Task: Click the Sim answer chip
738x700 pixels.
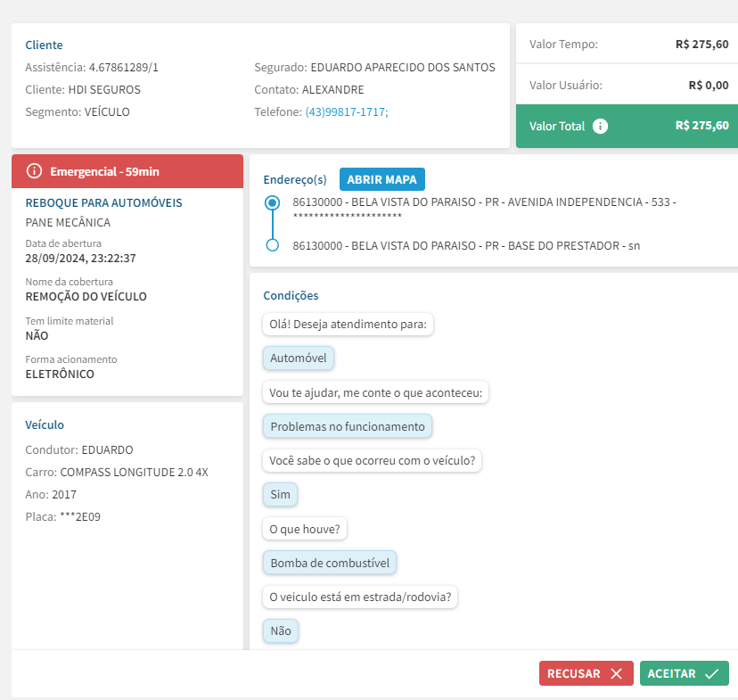Action: click(281, 494)
